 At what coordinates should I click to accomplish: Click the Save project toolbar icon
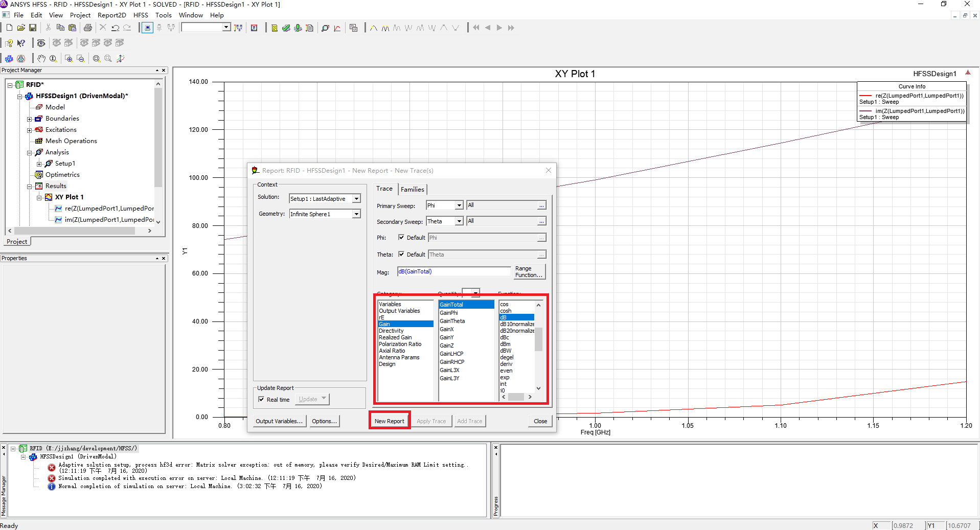(x=33, y=28)
